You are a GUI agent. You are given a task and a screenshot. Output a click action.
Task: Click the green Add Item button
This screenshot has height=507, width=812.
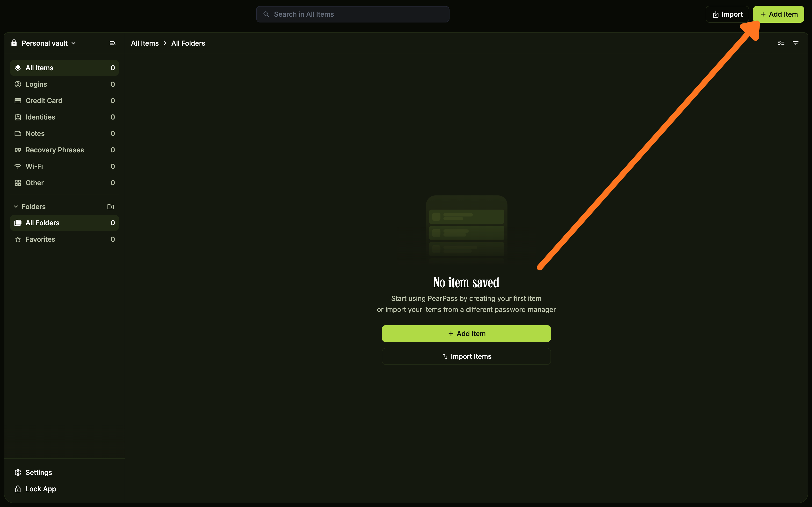(x=778, y=14)
